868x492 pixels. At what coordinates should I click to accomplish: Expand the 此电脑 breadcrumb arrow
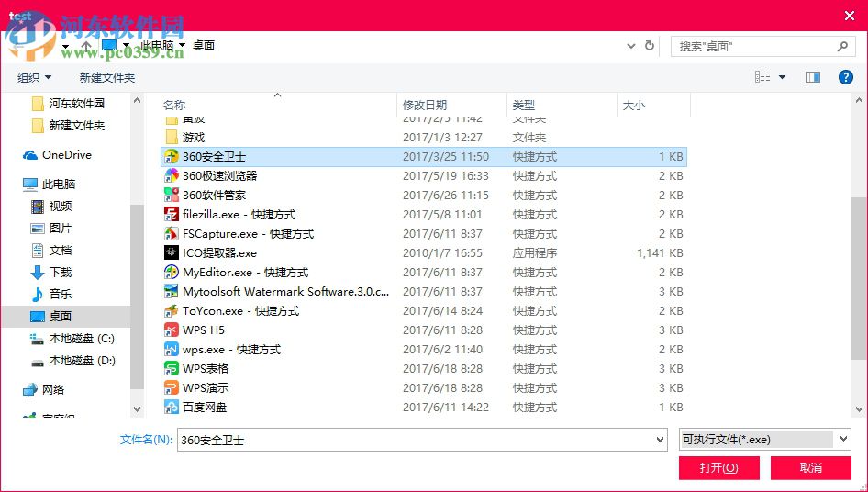(182, 45)
